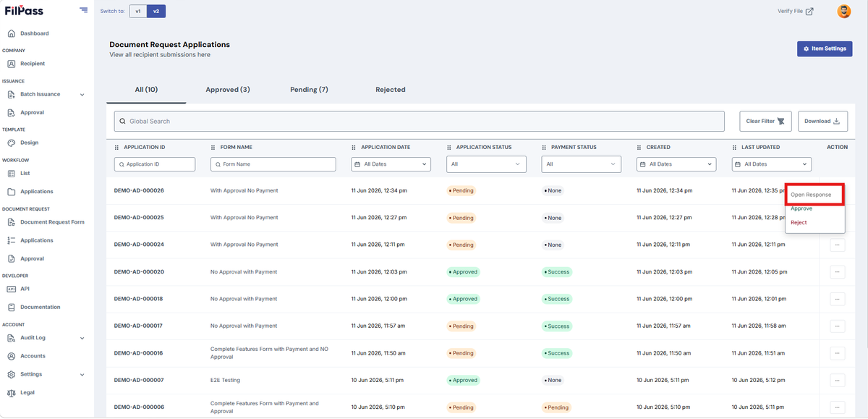The image size is (868, 419).
Task: Switch to the Approved (3) tab
Action: click(x=228, y=90)
